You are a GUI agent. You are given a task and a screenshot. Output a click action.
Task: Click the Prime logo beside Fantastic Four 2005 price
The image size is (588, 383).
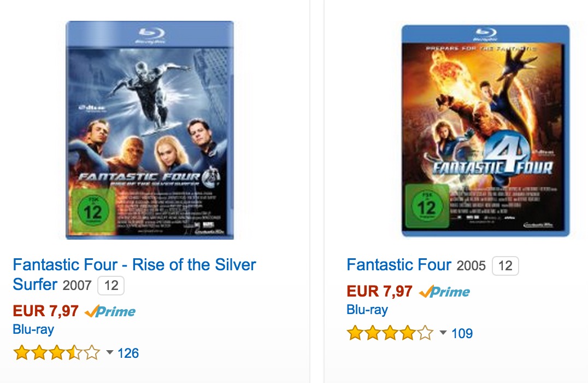click(444, 292)
